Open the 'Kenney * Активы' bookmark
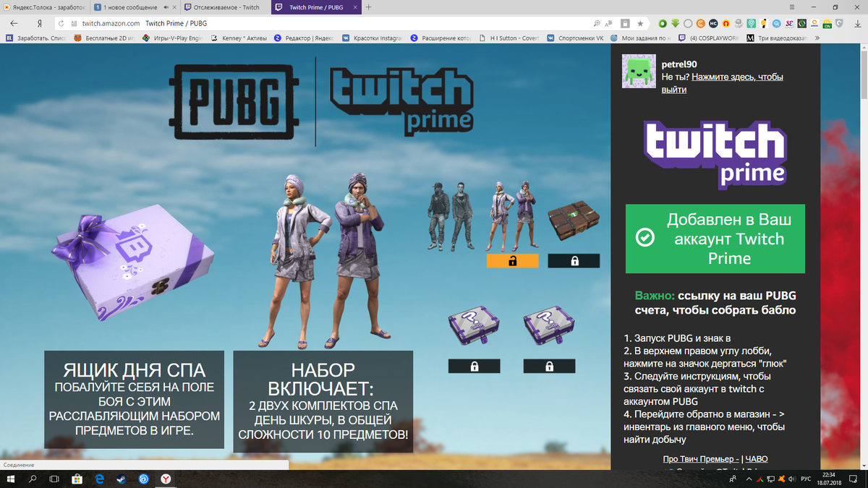The image size is (868, 488). [x=239, y=38]
